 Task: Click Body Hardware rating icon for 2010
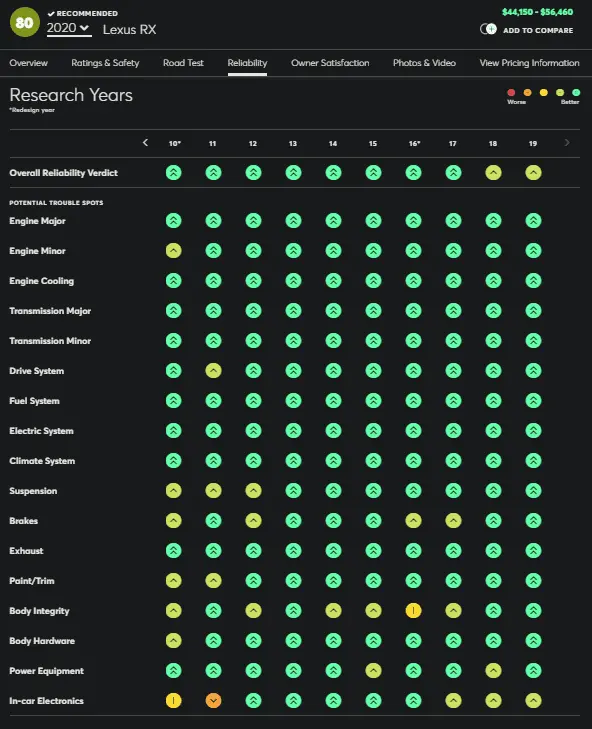(x=173, y=641)
